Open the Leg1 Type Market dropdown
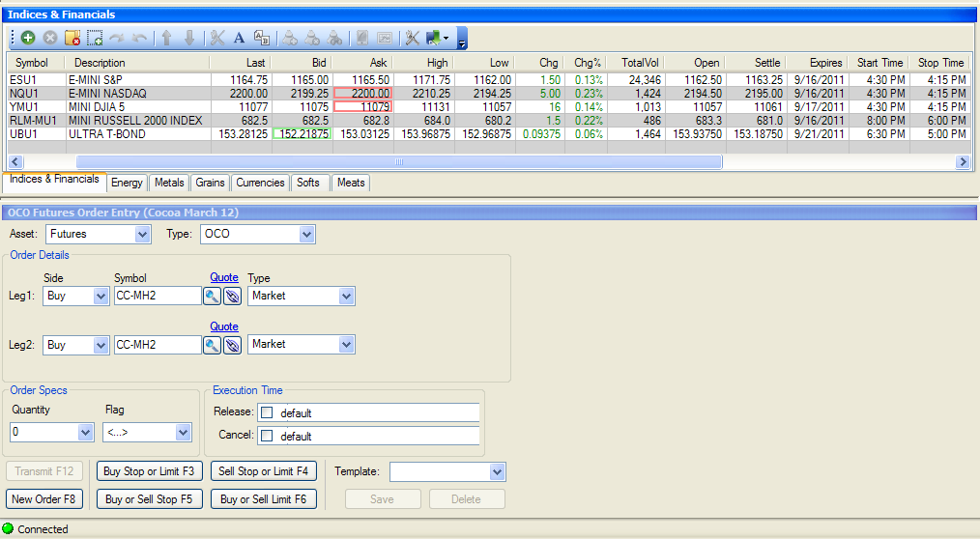The image size is (980, 539). coord(346,296)
